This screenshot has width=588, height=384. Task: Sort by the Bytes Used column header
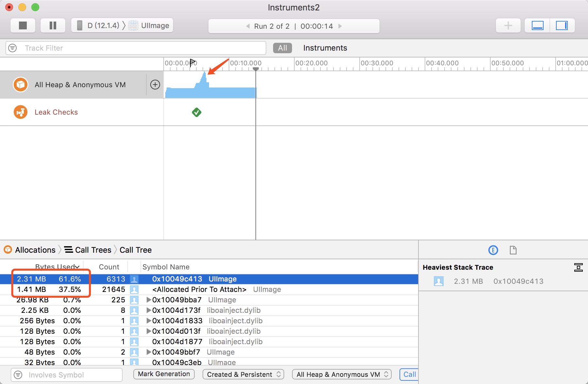click(x=57, y=267)
